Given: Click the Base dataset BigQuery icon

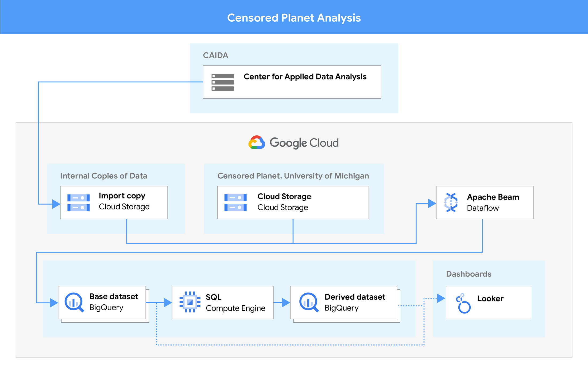Looking at the screenshot, I should pyautogui.click(x=74, y=302).
